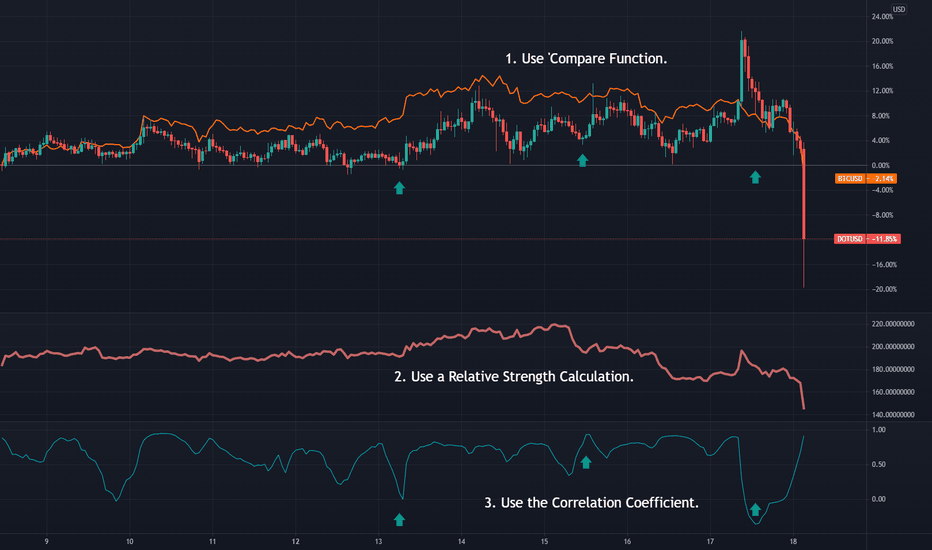Click the -8.00% price scale value
This screenshot has width=932, height=550.
[x=882, y=215]
